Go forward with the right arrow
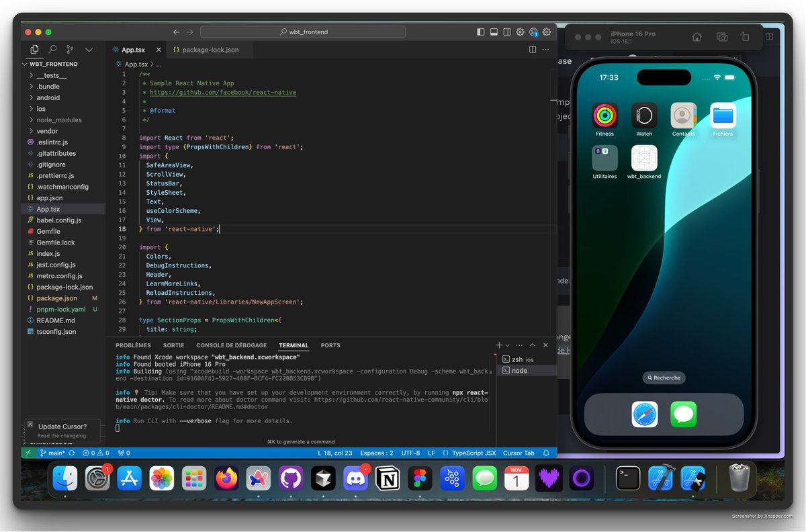This screenshot has height=532, width=806. [190, 32]
